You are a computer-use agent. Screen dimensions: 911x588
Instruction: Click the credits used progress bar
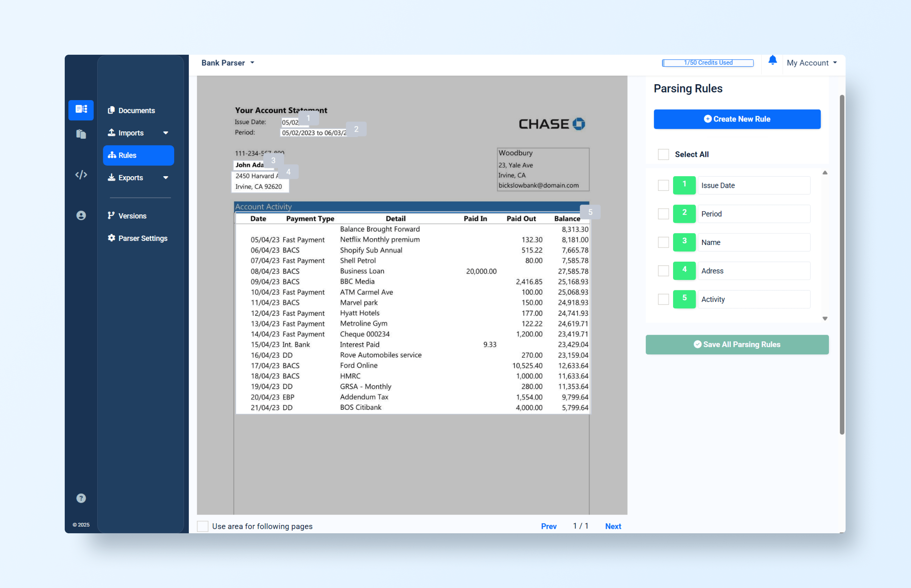tap(707, 63)
